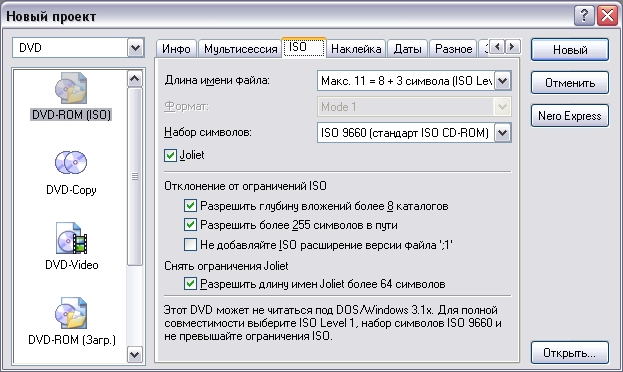623x372 pixels.
Task: Uncheck allow more than 255 path characters
Action: (190, 225)
